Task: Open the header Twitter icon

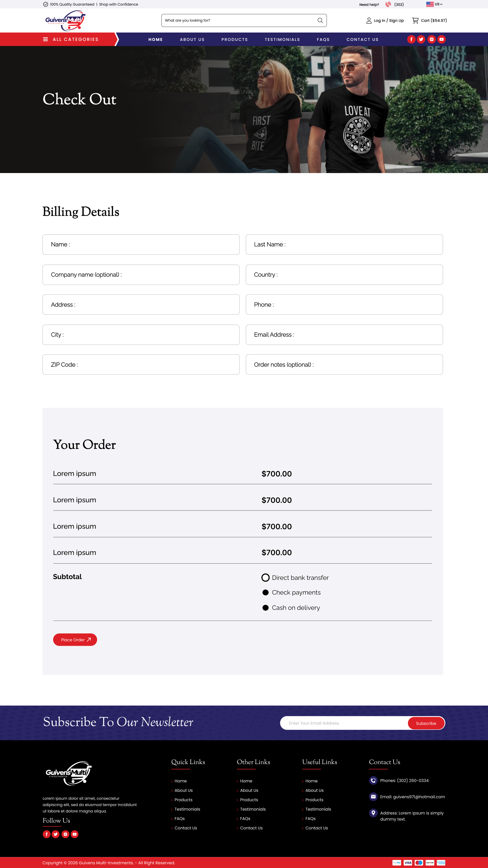Action: [x=421, y=39]
